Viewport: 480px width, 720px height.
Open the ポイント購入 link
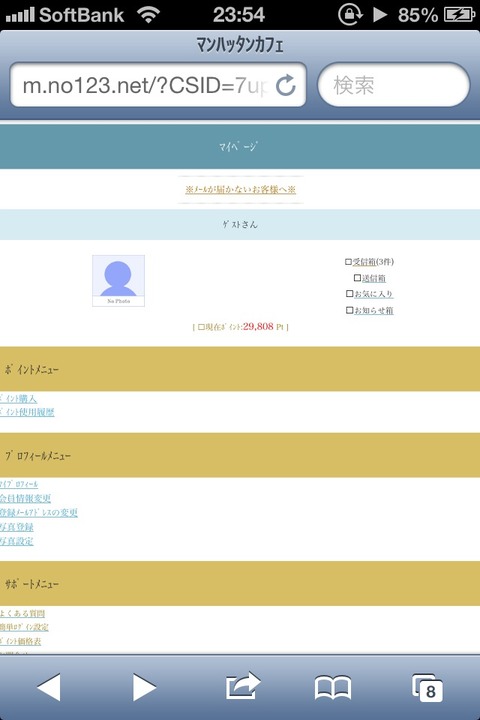pyautogui.click(x=18, y=399)
